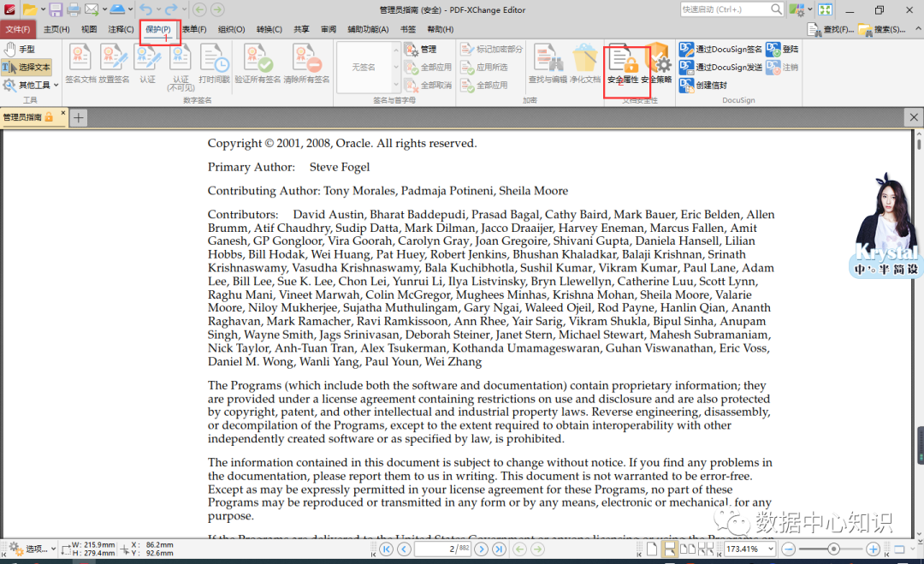Save document with floppy disk icon
This screenshot has width=924, height=564.
(x=56, y=9)
